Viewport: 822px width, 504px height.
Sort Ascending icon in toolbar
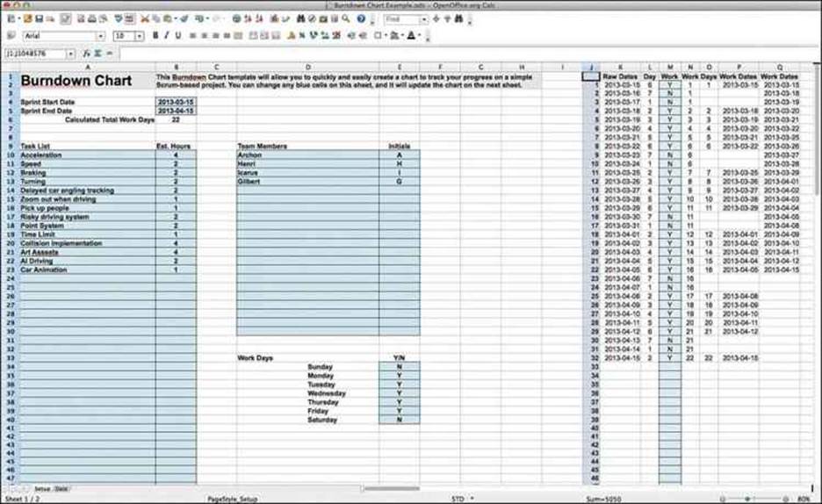tap(248, 18)
